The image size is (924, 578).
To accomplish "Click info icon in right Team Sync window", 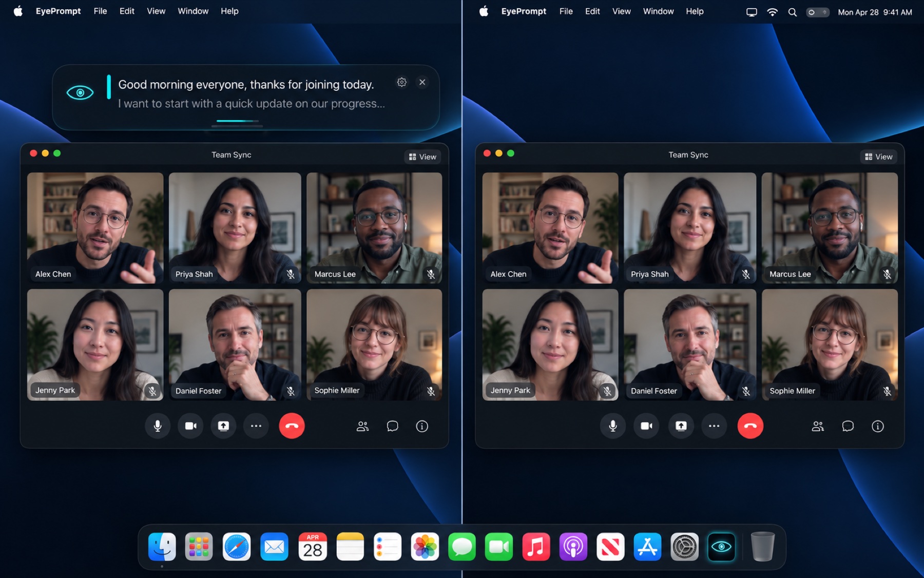I will click(878, 426).
